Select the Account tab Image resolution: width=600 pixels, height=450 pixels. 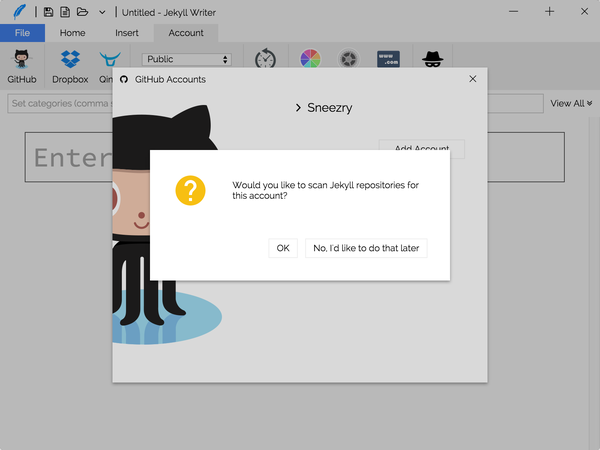click(186, 33)
